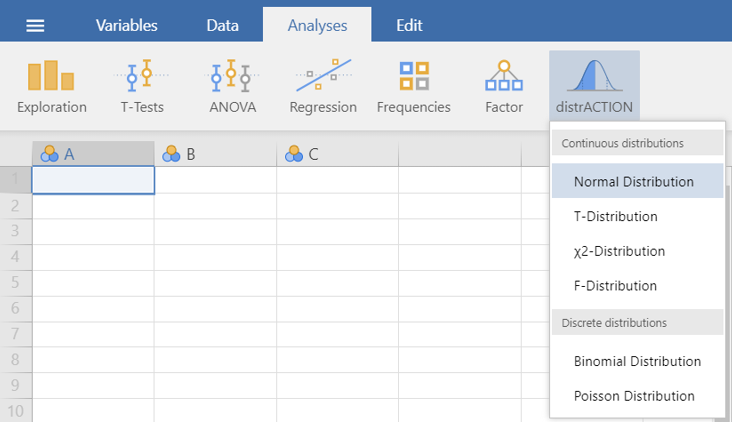The height and width of the screenshot is (422, 732).
Task: Pick Binomial Distribution from discrete list
Action: tap(637, 361)
